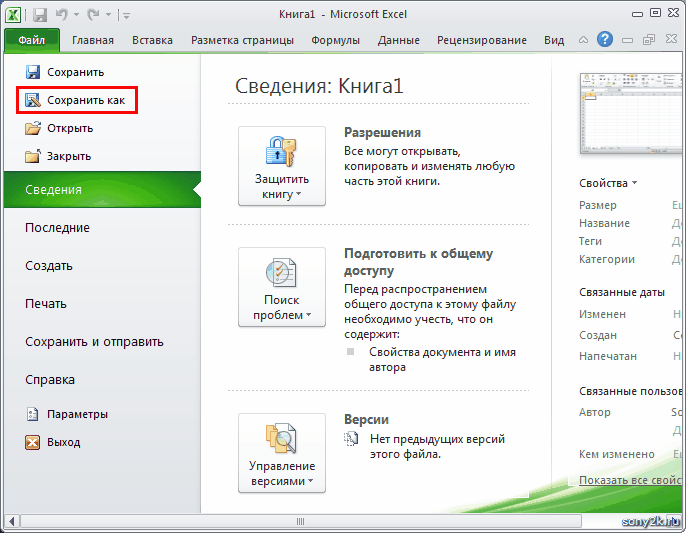Select the Сведения section
The height and width of the screenshot is (533, 686).
tap(102, 189)
